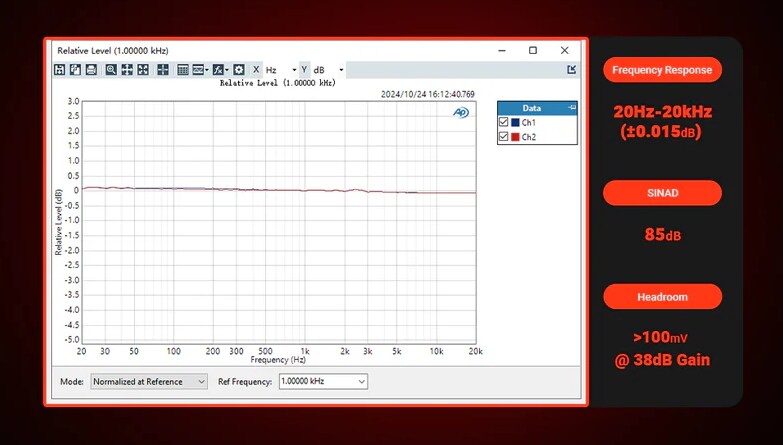This screenshot has height=445, width=783.
Task: Click the 20Hz-20kHz specification text
Action: point(662,112)
